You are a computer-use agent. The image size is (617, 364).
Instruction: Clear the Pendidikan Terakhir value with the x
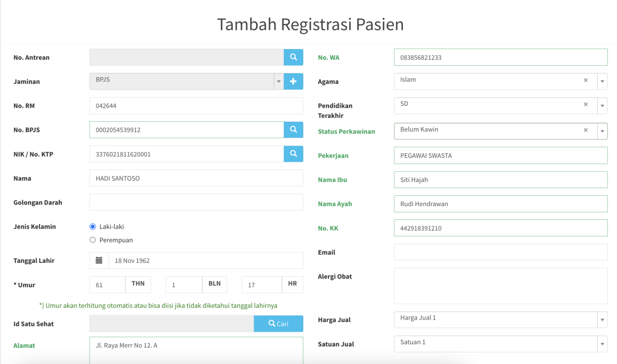point(586,104)
